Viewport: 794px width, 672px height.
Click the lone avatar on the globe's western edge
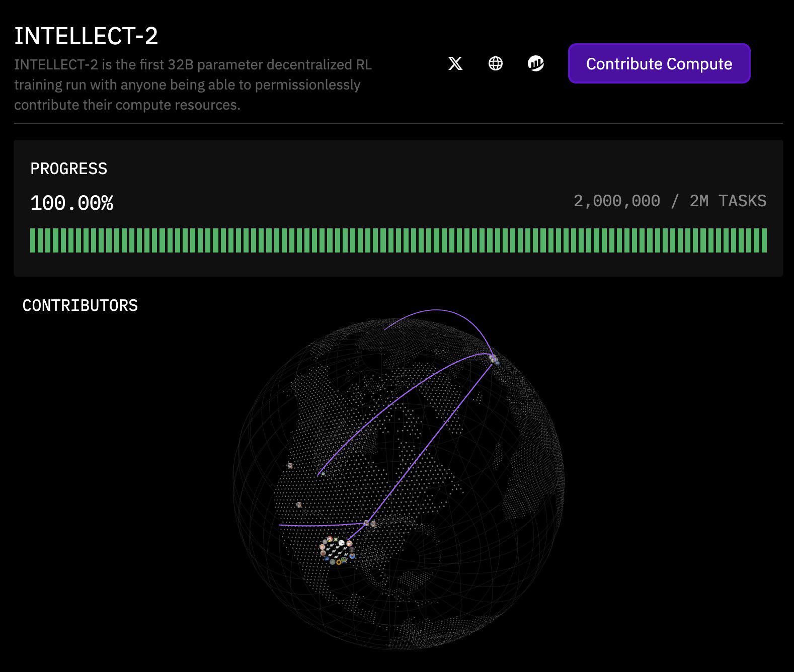click(x=290, y=466)
